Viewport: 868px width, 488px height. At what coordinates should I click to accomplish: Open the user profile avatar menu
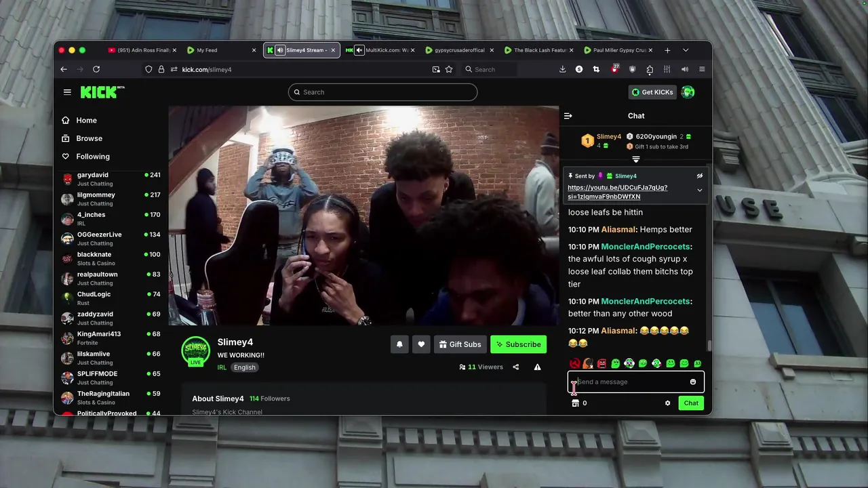688,92
